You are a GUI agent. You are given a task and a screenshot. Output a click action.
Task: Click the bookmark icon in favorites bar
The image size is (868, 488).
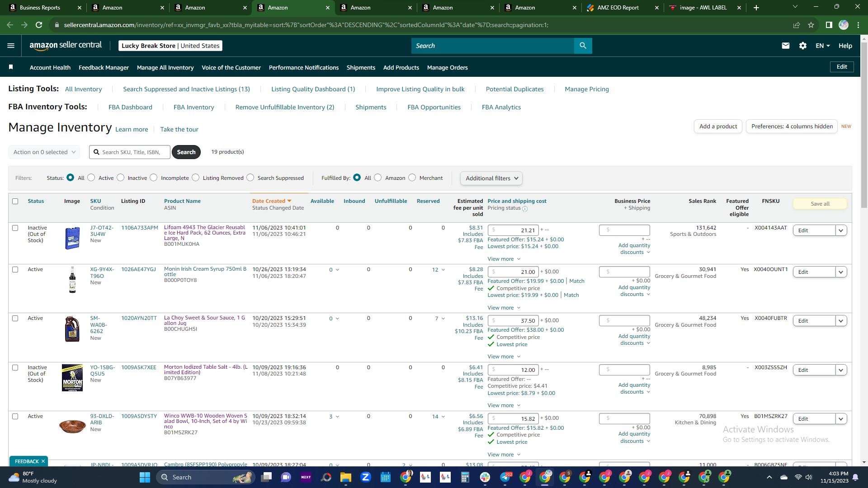(11, 67)
